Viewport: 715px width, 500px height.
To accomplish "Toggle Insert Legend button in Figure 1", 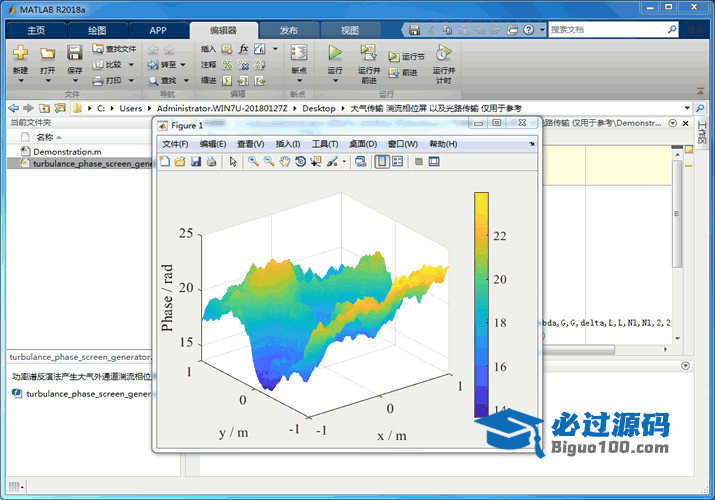I will tap(398, 161).
